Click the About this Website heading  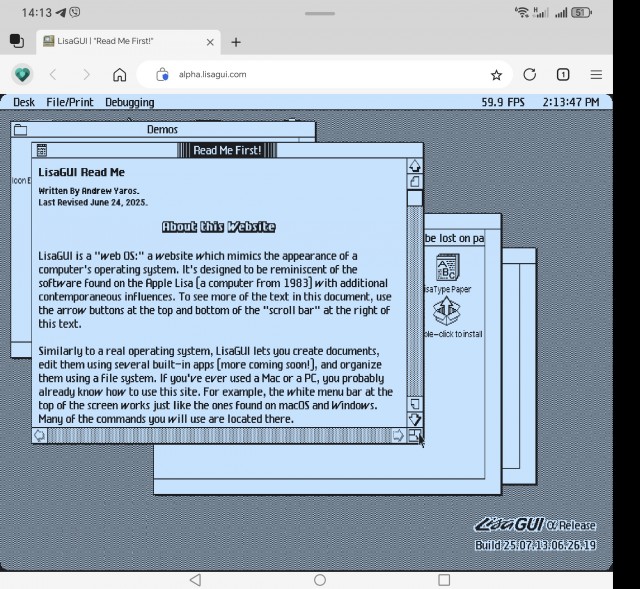click(219, 227)
